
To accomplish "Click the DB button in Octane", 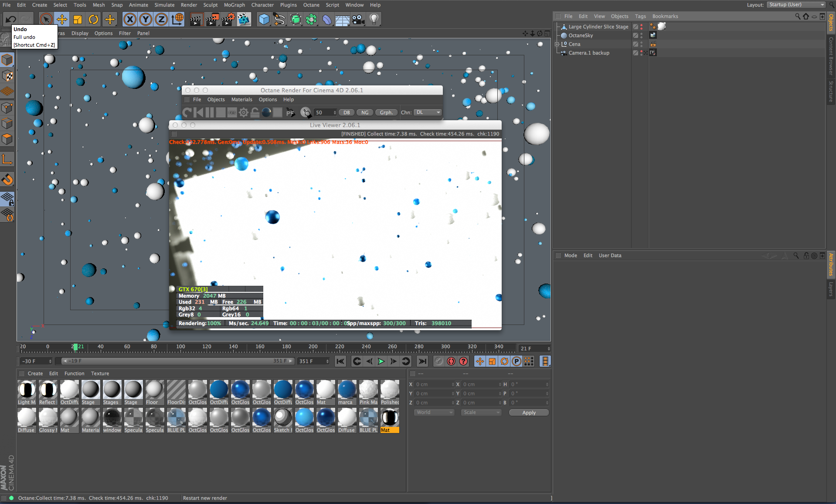I will [347, 112].
